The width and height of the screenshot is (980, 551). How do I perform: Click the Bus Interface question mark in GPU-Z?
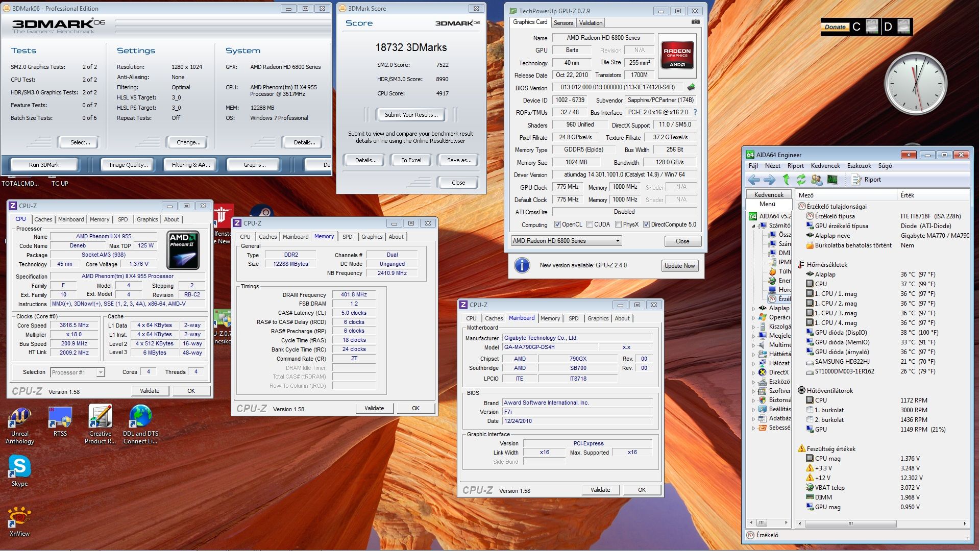695,112
